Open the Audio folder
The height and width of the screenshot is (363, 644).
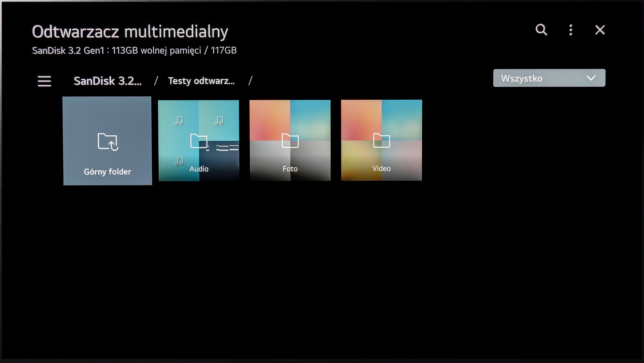(x=199, y=140)
